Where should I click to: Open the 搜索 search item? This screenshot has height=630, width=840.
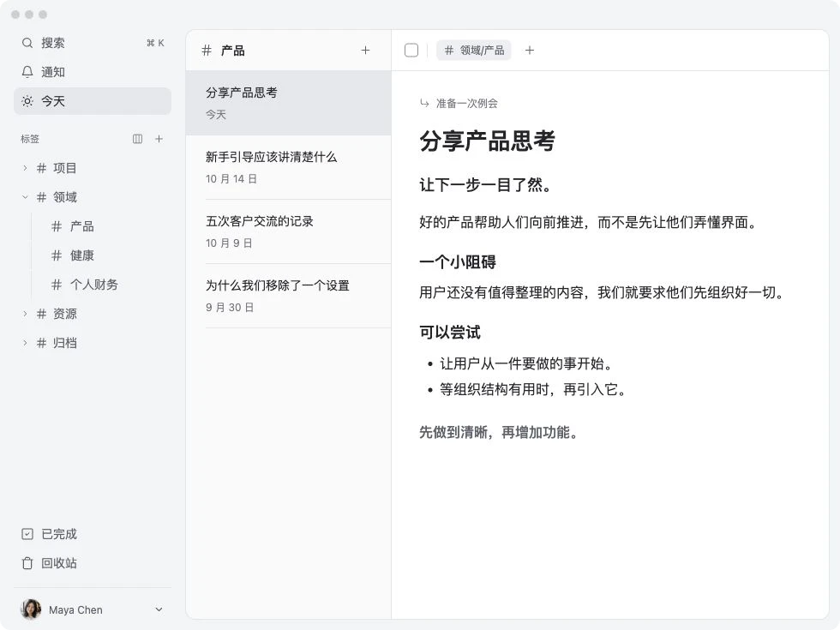(93, 43)
